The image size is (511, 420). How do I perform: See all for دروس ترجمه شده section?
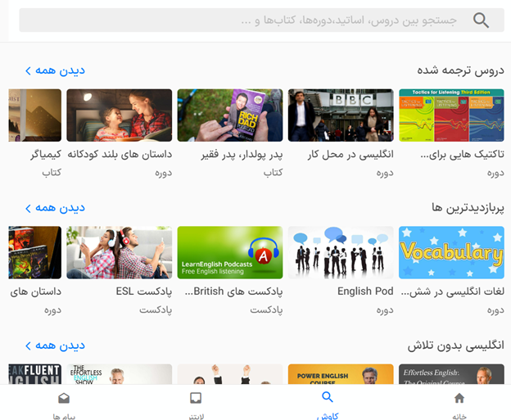pyautogui.click(x=55, y=70)
